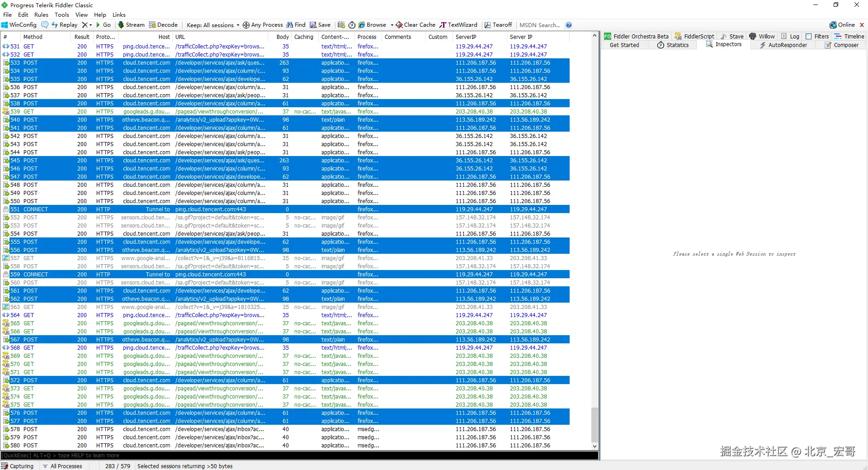Image resolution: width=868 pixels, height=470 pixels.
Task: Save sessions with the Save button
Action: [320, 25]
